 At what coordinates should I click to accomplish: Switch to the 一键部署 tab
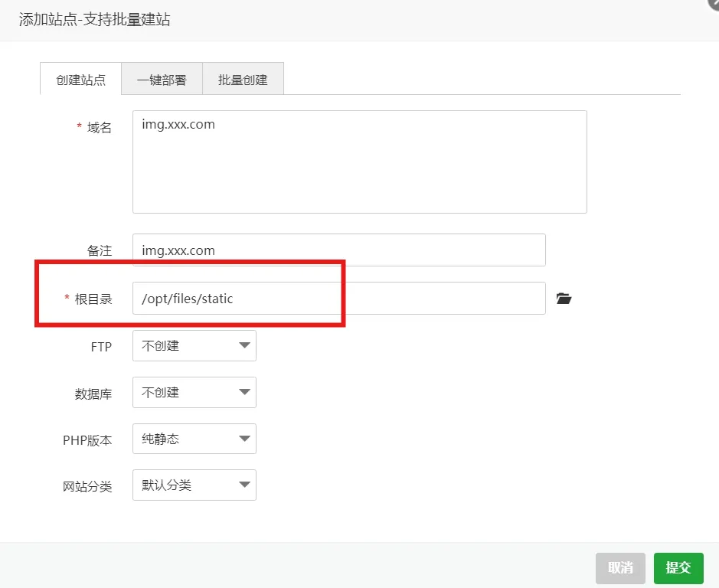click(x=161, y=78)
